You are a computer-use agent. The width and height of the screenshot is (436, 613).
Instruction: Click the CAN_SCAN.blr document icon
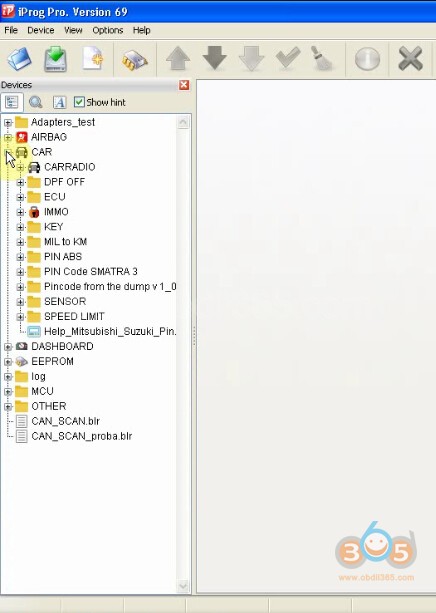pos(22,421)
